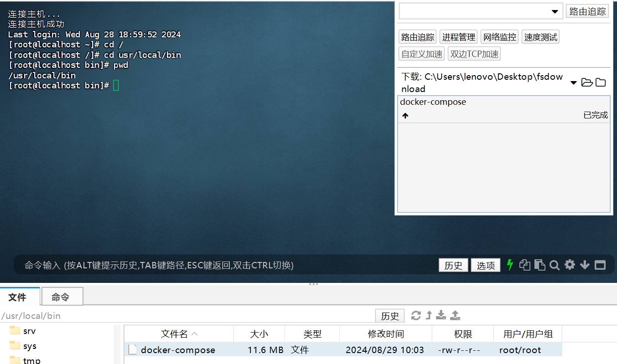Toggle terminal window mode with rectangle icon
617x364 pixels.
tap(600, 265)
